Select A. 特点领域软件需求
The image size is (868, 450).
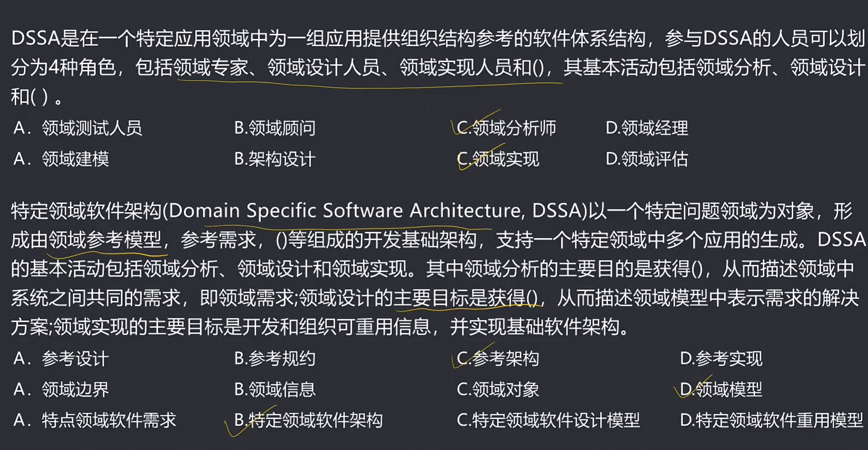click(95, 420)
